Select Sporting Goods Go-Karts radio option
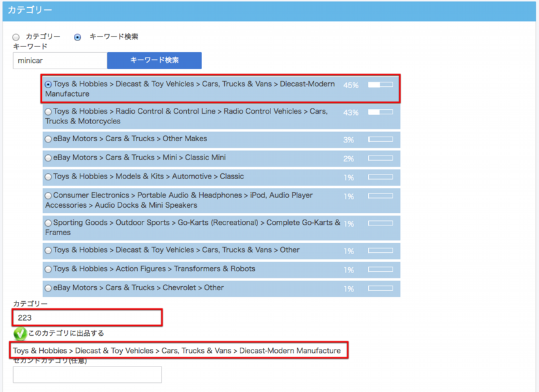Viewport: 539px width, 392px height. click(x=48, y=223)
